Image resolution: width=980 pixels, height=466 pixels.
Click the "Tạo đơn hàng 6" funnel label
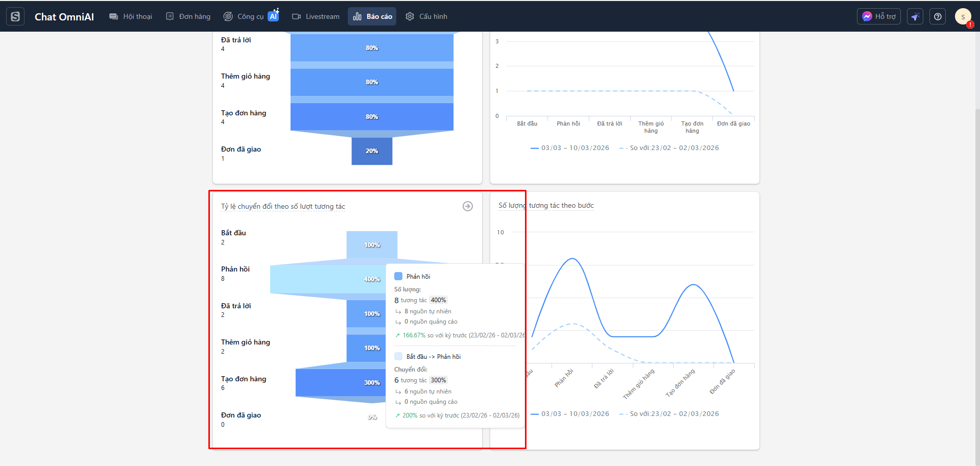pyautogui.click(x=244, y=383)
